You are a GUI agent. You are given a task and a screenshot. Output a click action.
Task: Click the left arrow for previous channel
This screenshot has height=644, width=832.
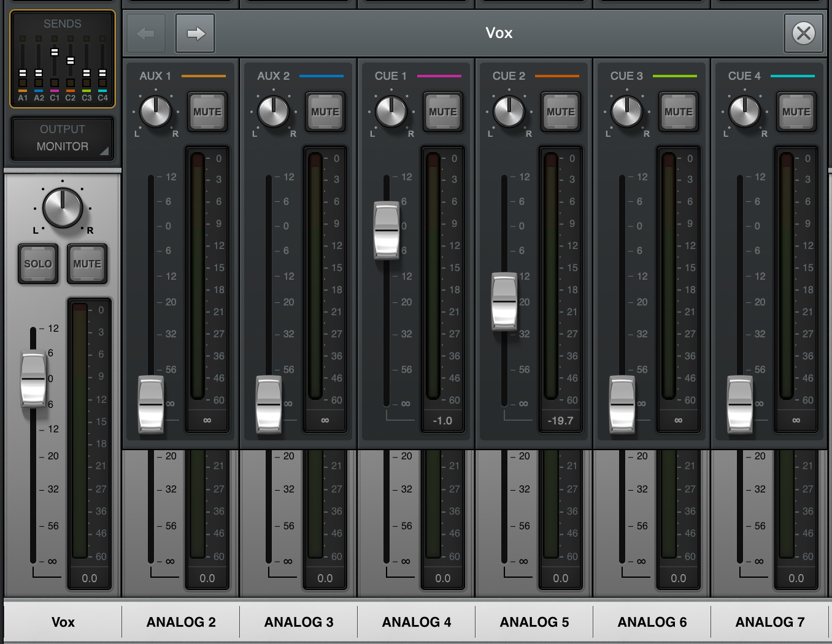[146, 33]
